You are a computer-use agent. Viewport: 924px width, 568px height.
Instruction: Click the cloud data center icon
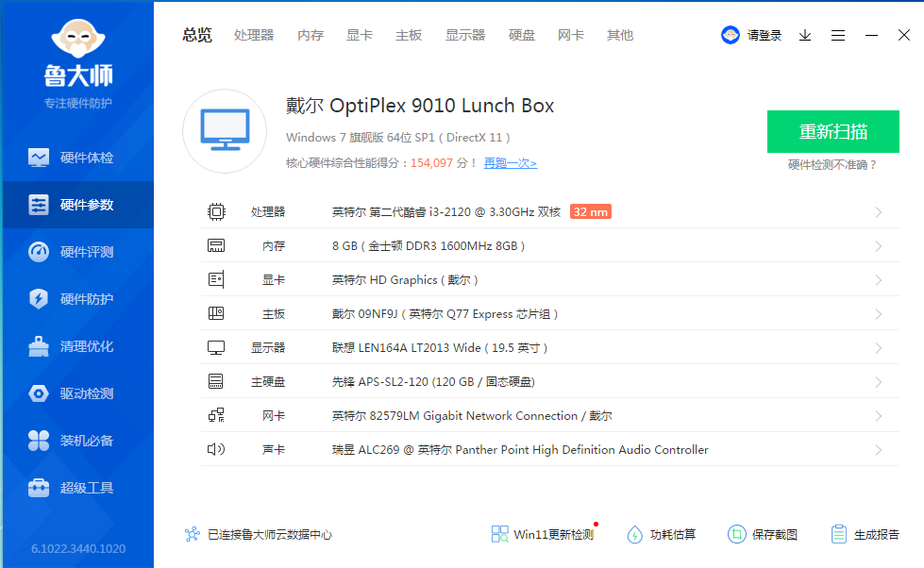pos(193,534)
